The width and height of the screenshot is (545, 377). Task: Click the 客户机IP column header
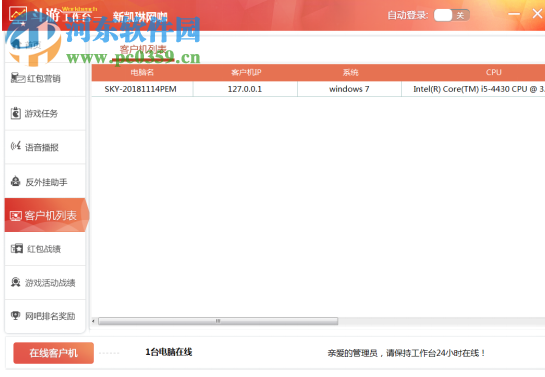click(246, 72)
